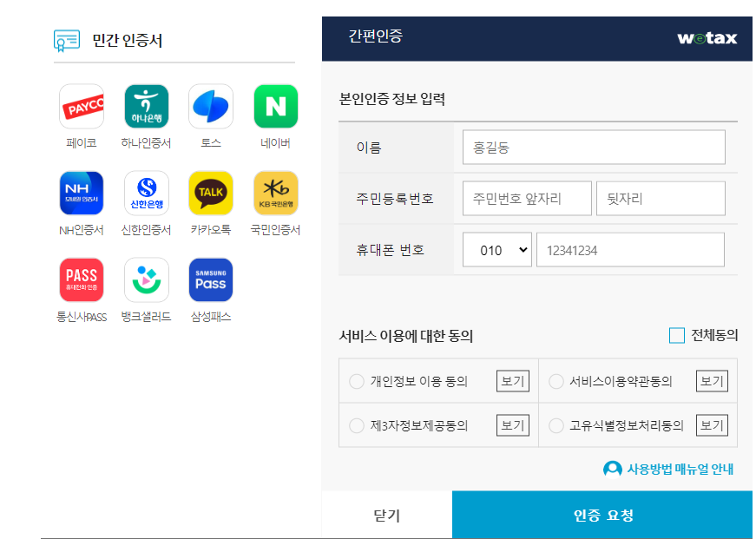View the 제3자정보제공동의 terms
This screenshot has width=756, height=539.
click(513, 425)
